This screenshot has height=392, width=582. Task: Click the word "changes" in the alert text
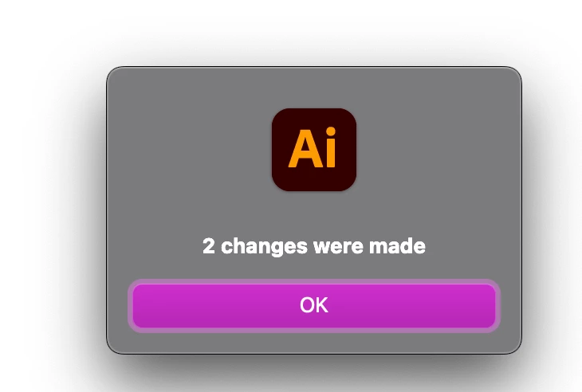click(x=264, y=247)
